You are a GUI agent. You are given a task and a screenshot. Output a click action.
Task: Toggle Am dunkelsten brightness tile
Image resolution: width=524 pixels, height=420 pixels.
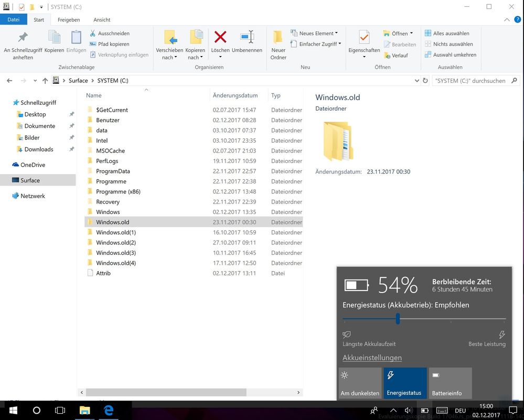[x=360, y=383]
